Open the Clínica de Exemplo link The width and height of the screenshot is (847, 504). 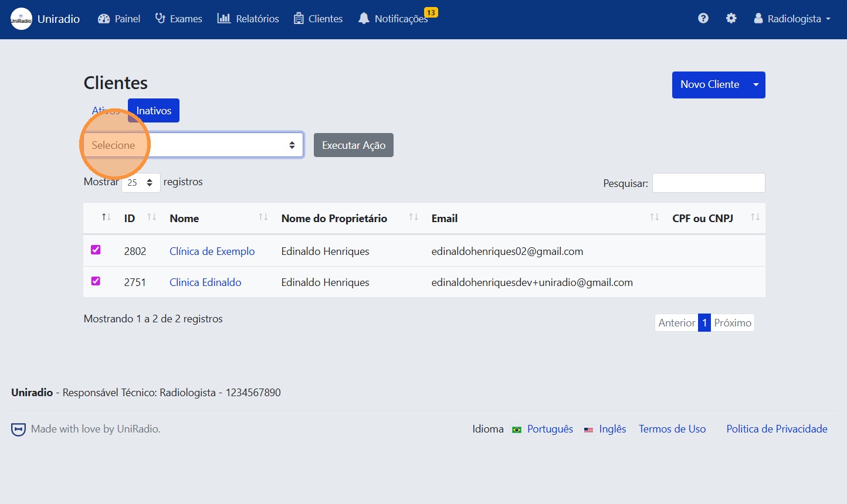(x=212, y=251)
